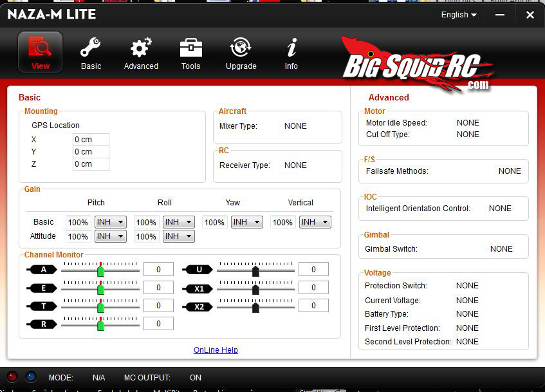
Task: Click the Failsafe Methods NONE value
Action: (510, 171)
